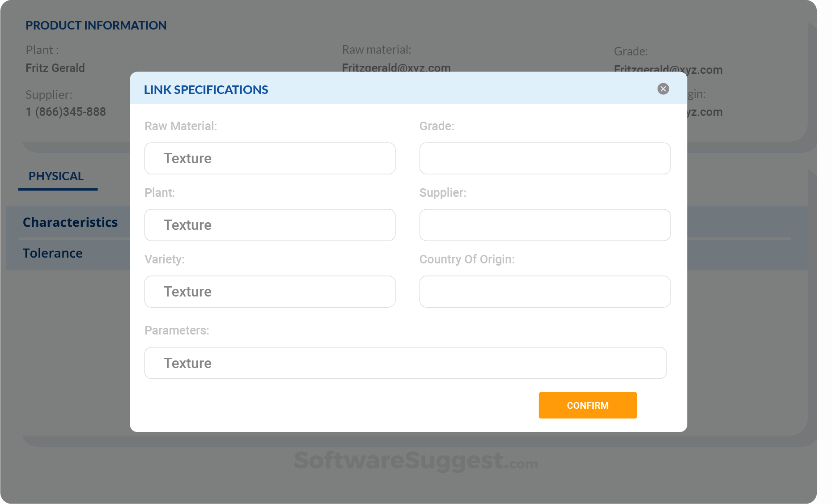Select the Tolerance row
Image resolution: width=832 pixels, height=504 pixels.
coord(53,253)
